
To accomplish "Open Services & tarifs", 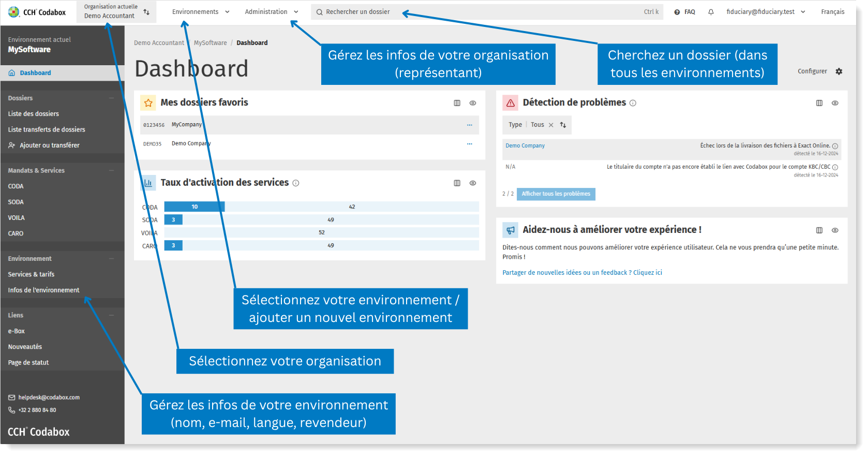I will click(31, 274).
